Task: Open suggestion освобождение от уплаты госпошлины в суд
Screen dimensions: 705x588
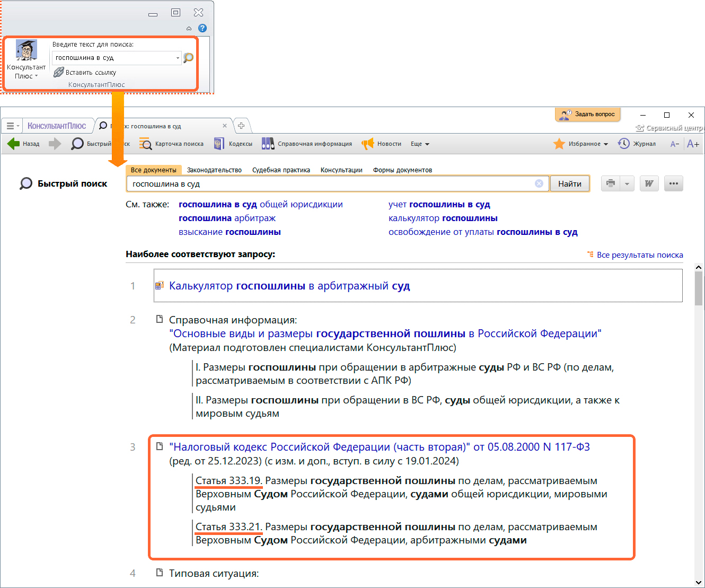Action: (483, 232)
